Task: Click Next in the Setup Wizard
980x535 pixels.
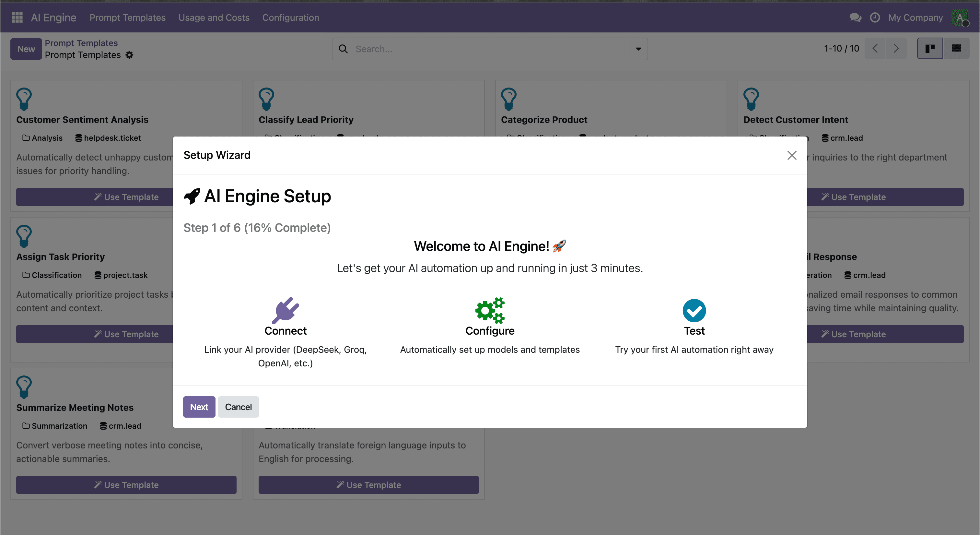Action: click(x=199, y=407)
